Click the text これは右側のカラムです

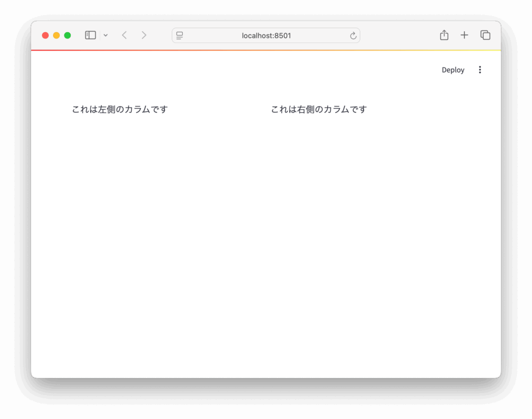(319, 110)
